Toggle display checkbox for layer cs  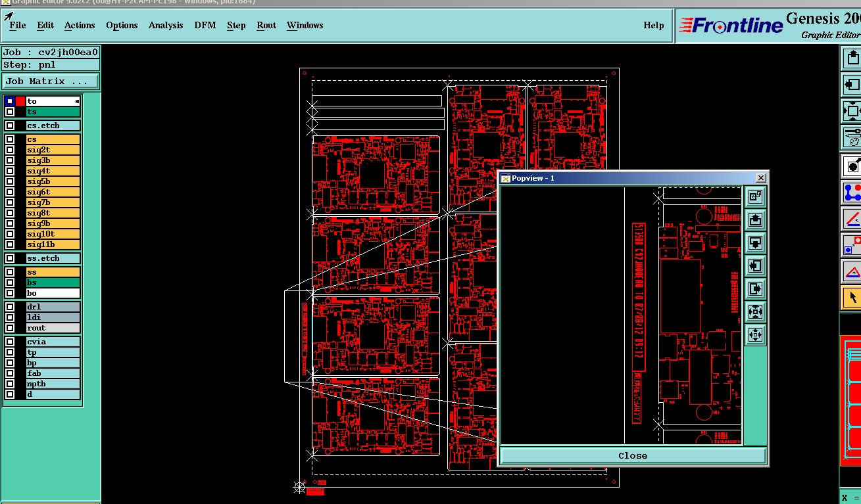[x=10, y=139]
